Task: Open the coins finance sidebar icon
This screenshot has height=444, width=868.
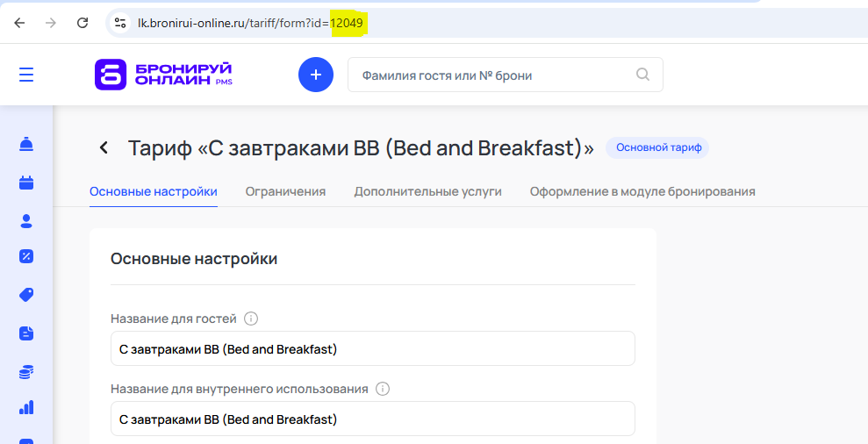Action: [26, 372]
